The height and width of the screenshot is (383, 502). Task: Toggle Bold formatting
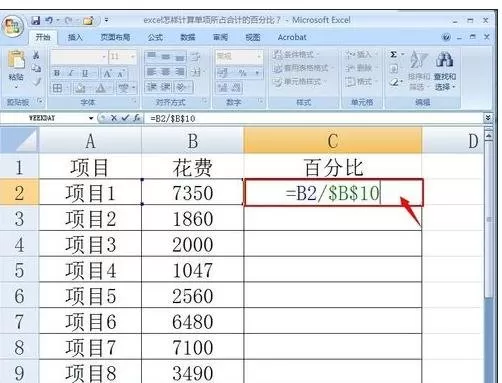(x=57, y=73)
